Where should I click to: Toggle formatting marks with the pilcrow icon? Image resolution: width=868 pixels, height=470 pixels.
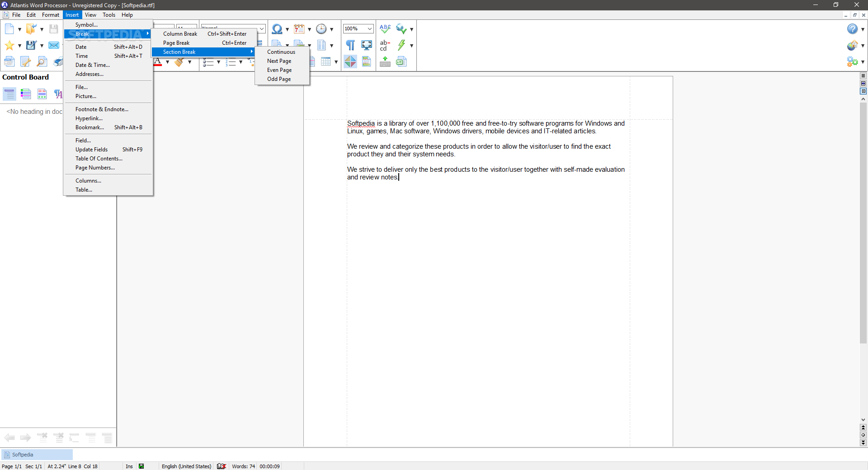pos(350,45)
